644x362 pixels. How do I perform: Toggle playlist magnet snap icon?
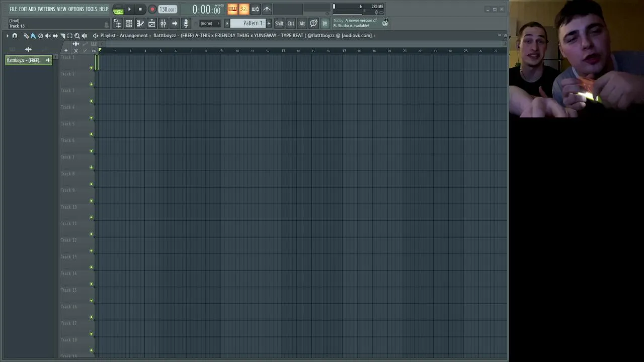click(15, 36)
